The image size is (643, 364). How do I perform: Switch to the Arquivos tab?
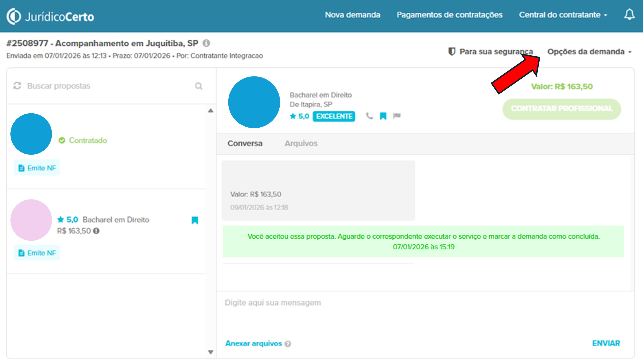click(301, 143)
